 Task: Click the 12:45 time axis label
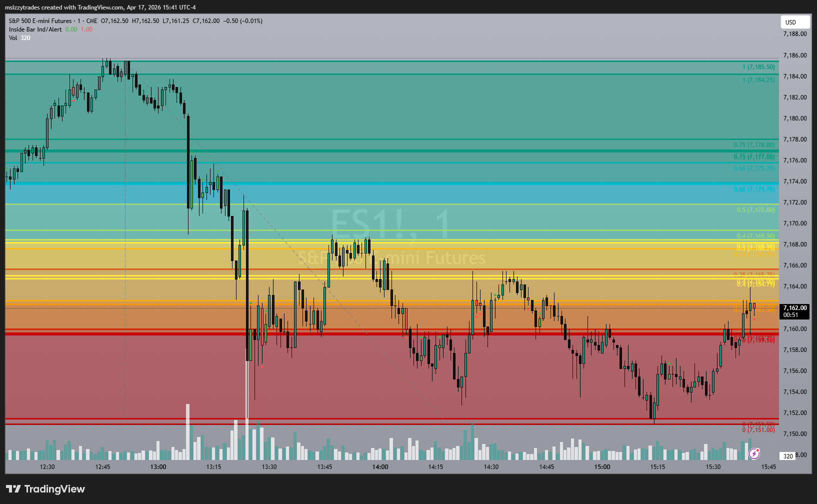pos(102,467)
